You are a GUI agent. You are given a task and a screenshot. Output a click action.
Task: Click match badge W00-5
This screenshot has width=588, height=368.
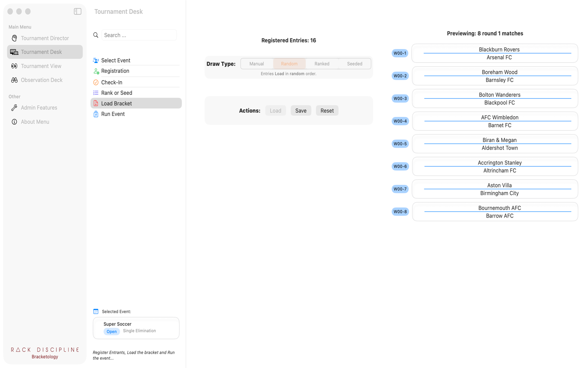tap(400, 144)
